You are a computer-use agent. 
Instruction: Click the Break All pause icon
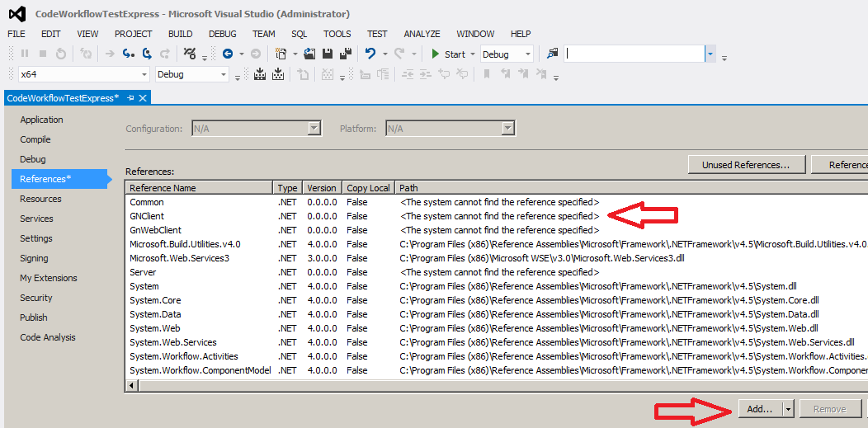point(25,54)
